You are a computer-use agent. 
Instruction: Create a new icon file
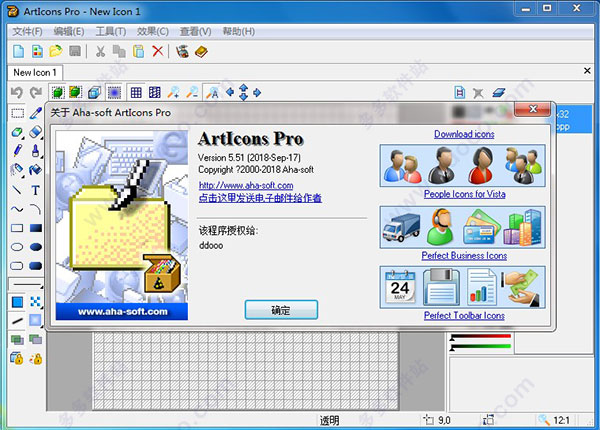[x=18, y=51]
